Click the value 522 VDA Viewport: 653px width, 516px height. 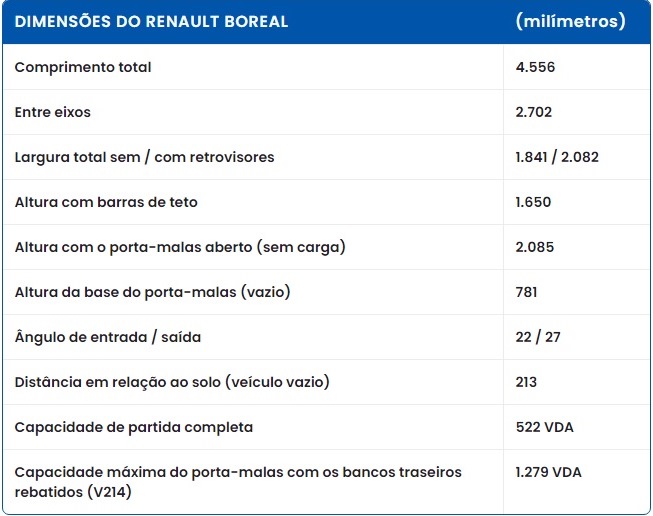544,427
